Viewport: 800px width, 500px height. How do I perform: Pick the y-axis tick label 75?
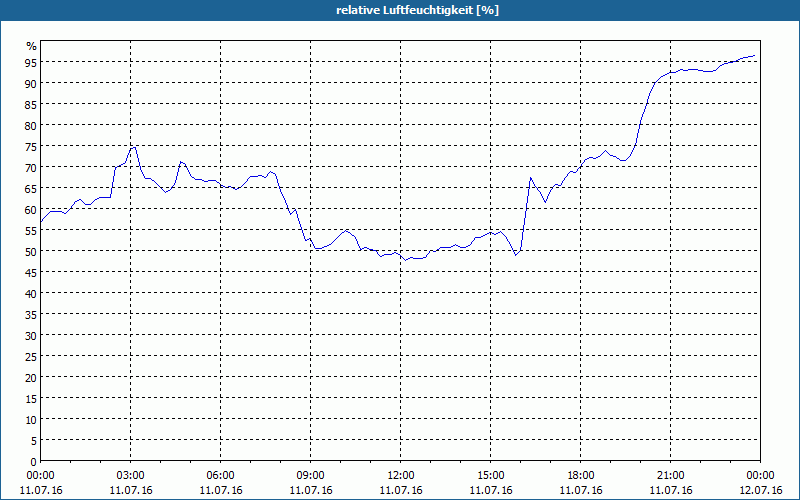coord(31,147)
